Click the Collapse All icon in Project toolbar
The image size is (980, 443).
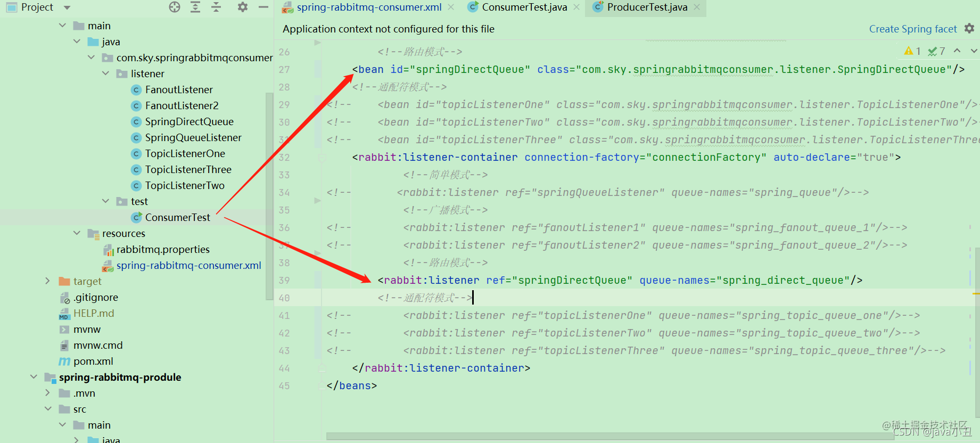tap(216, 7)
